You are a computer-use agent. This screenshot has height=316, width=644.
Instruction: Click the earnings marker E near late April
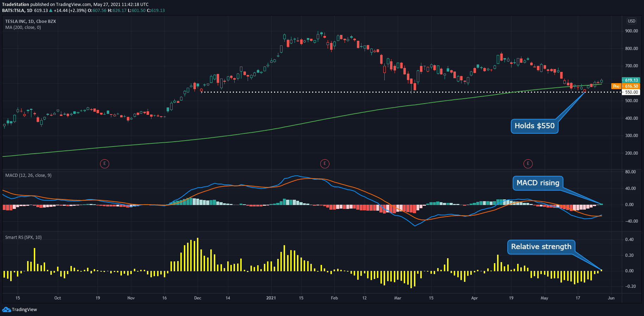point(528,163)
